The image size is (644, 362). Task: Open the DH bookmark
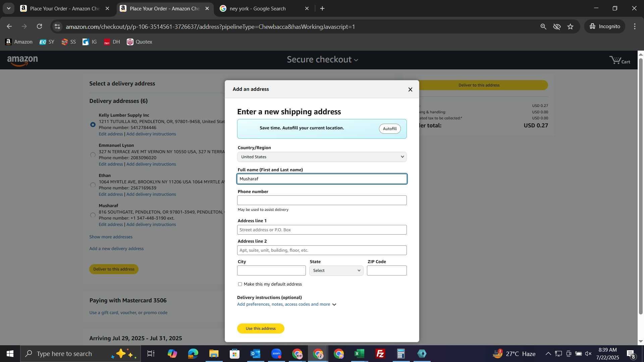(112, 42)
